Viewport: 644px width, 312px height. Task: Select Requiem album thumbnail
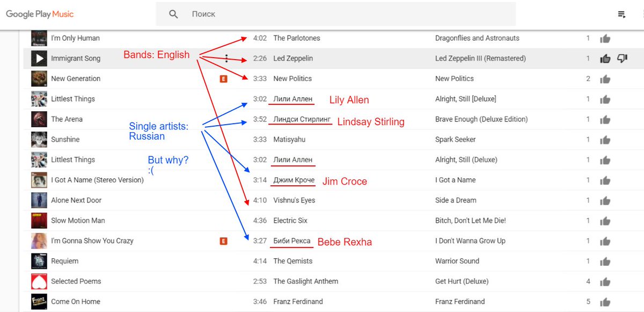pos(39,261)
